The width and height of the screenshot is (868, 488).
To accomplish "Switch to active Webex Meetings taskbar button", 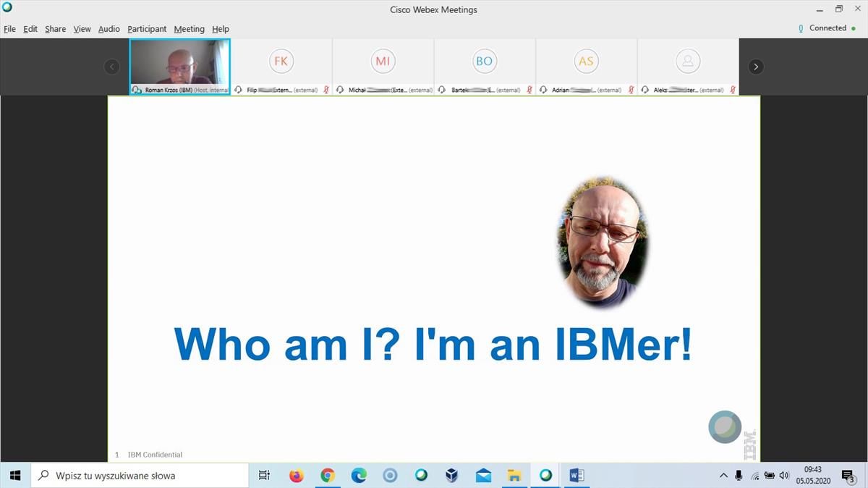I will (545, 475).
